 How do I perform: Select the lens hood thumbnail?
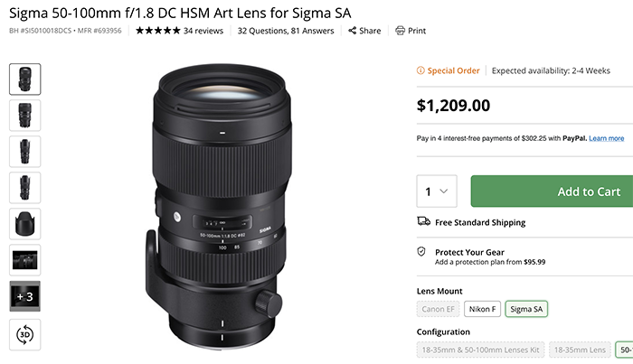(x=25, y=223)
